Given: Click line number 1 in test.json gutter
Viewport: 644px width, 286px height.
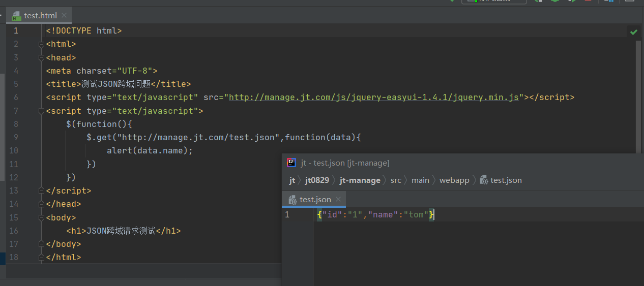Looking at the screenshot, I should tap(287, 215).
